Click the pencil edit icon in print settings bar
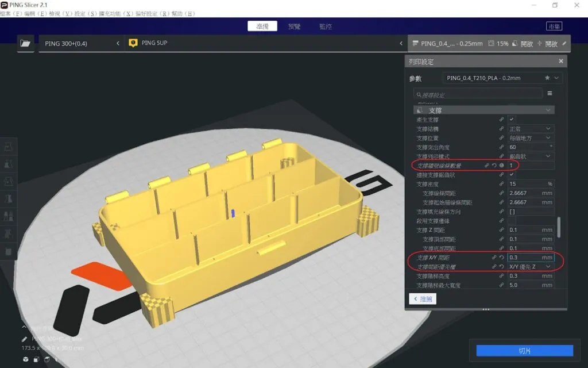 click(x=564, y=44)
